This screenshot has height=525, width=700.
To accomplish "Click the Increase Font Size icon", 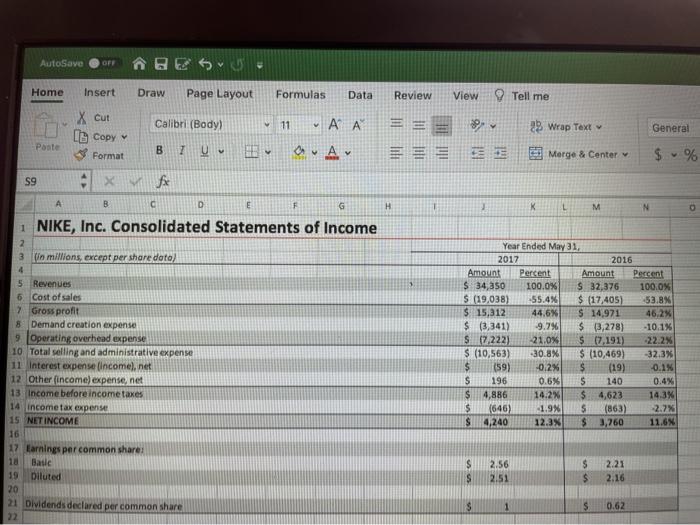I will click(334, 125).
